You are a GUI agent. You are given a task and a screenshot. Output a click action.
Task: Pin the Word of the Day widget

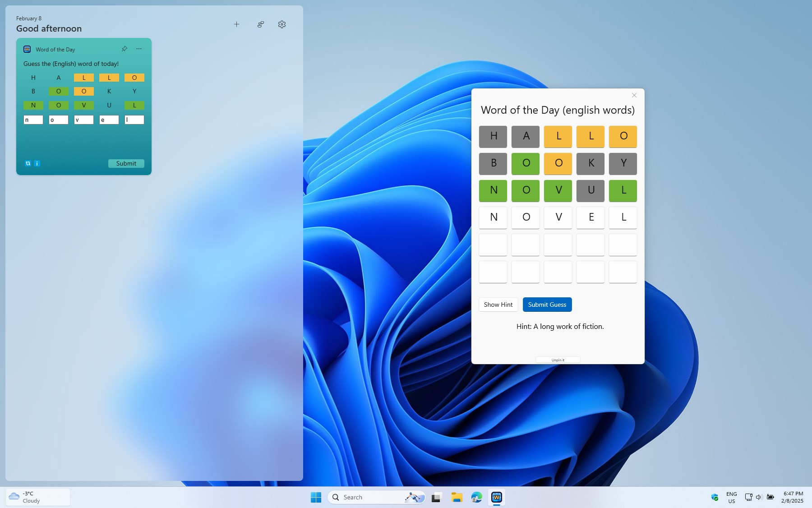(x=125, y=49)
